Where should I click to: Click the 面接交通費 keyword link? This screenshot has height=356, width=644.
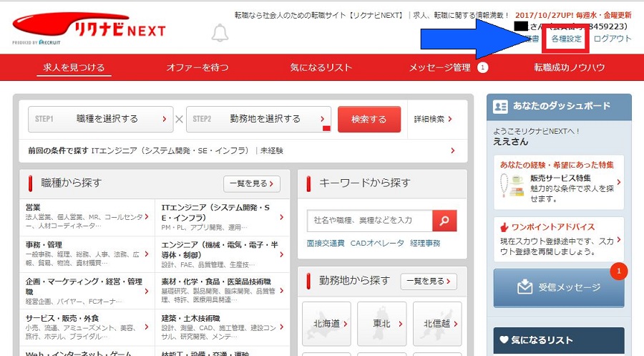click(x=326, y=244)
